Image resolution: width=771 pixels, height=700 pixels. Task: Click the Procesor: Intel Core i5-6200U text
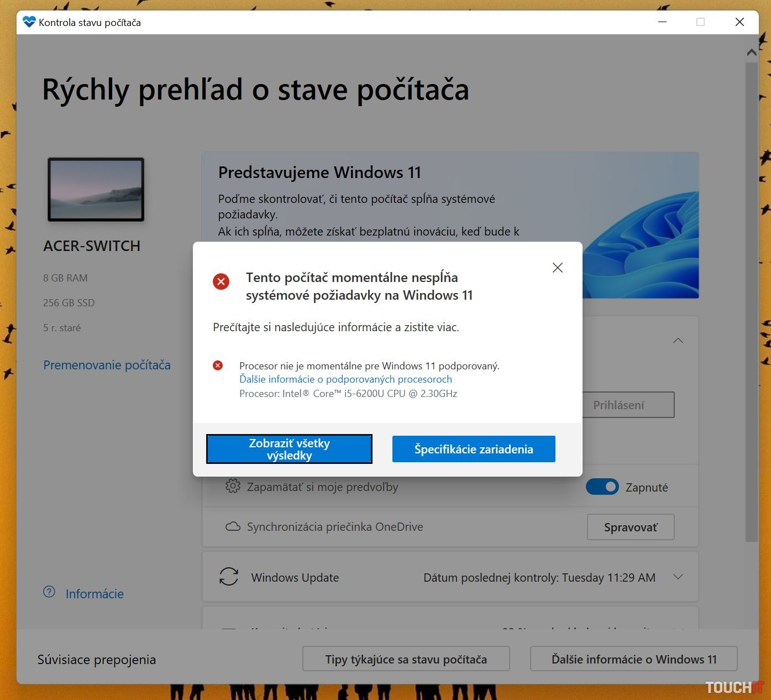[348, 394]
